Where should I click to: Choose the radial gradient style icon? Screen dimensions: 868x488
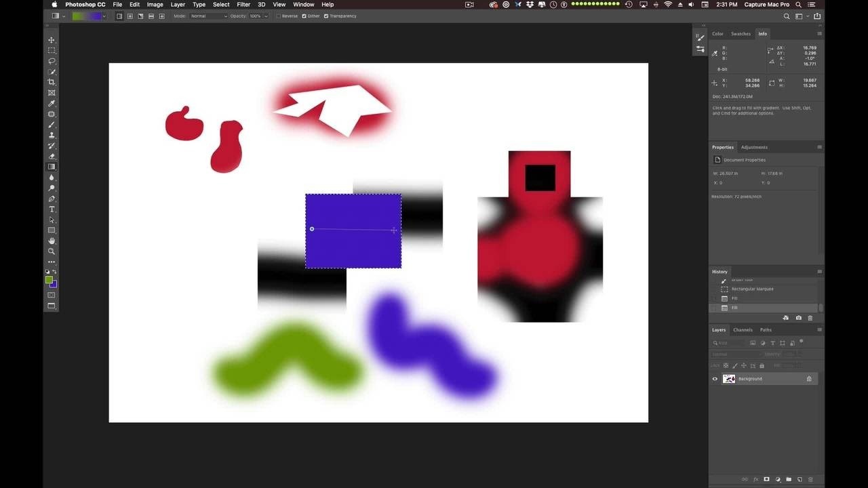point(130,16)
